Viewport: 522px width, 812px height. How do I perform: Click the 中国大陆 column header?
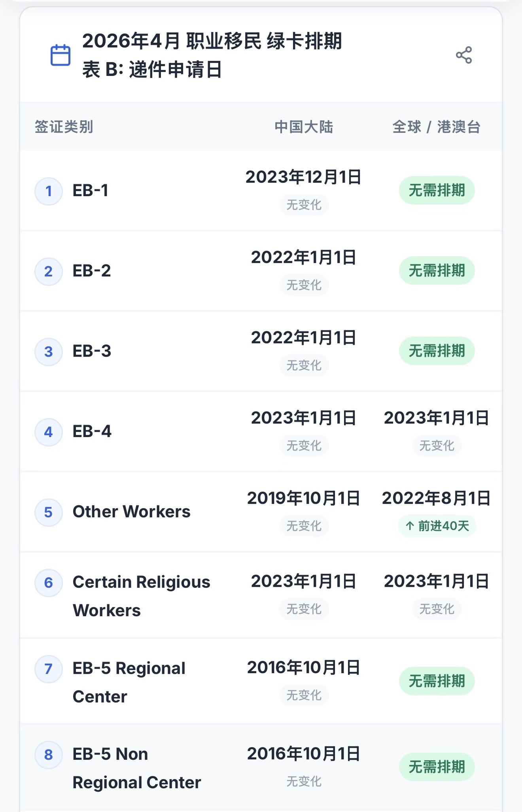(304, 127)
